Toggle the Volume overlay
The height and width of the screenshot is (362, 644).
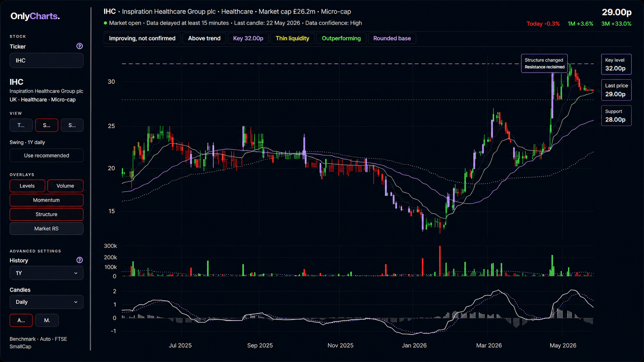tap(65, 186)
